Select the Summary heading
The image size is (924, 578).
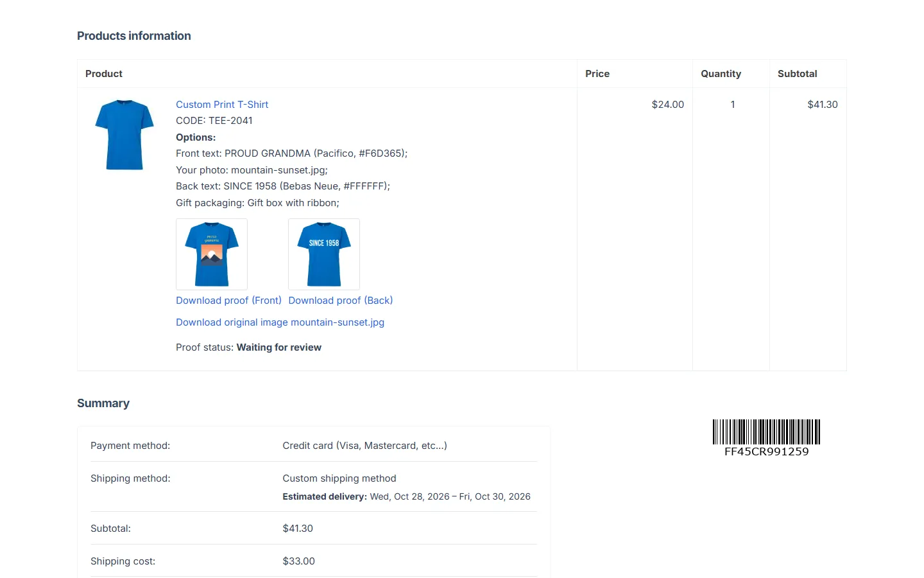pos(103,403)
